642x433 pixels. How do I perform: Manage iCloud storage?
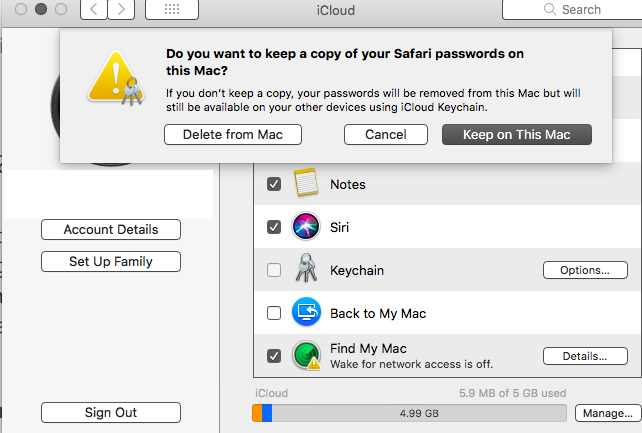click(x=608, y=413)
